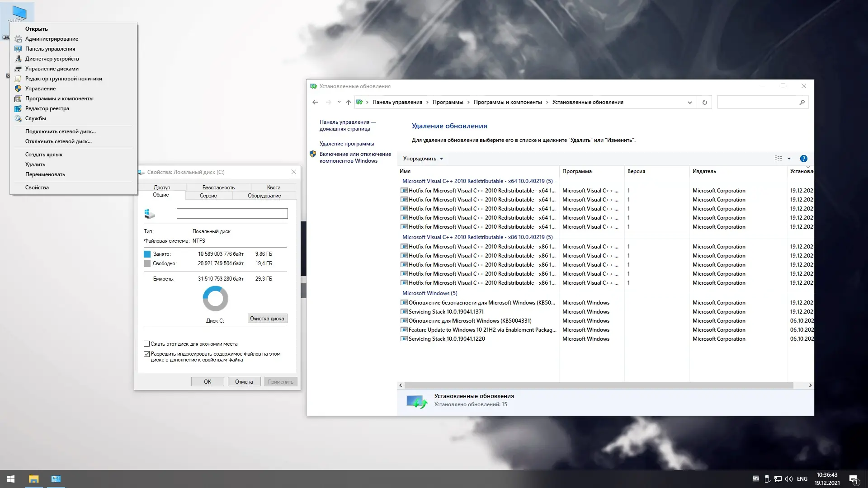This screenshot has height=488, width=868.
Task: Click the back navigation arrow
Action: (315, 102)
